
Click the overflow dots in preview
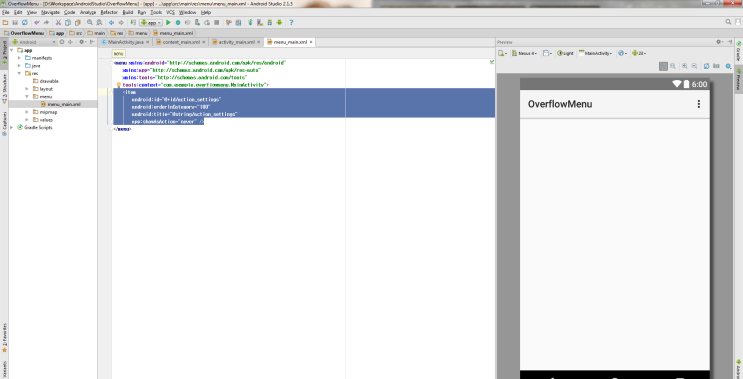coord(698,104)
